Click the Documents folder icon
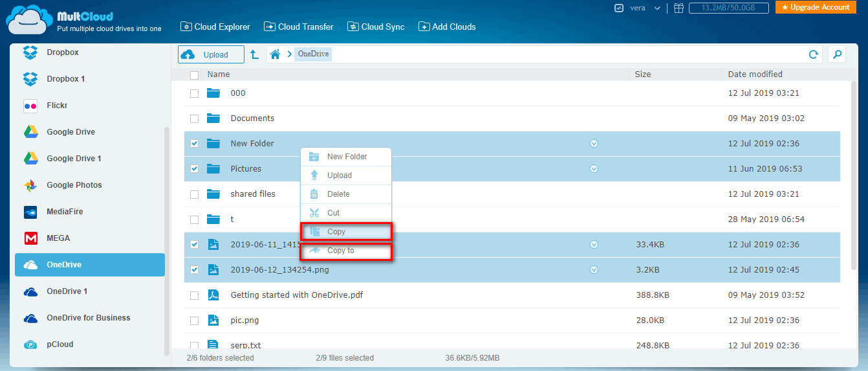 [x=213, y=118]
